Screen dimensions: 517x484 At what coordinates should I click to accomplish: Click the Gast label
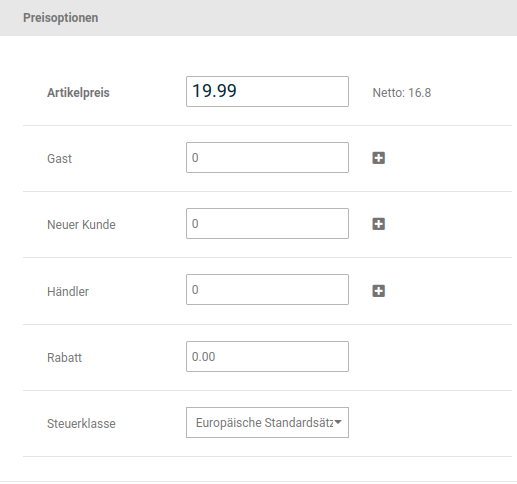[59, 159]
